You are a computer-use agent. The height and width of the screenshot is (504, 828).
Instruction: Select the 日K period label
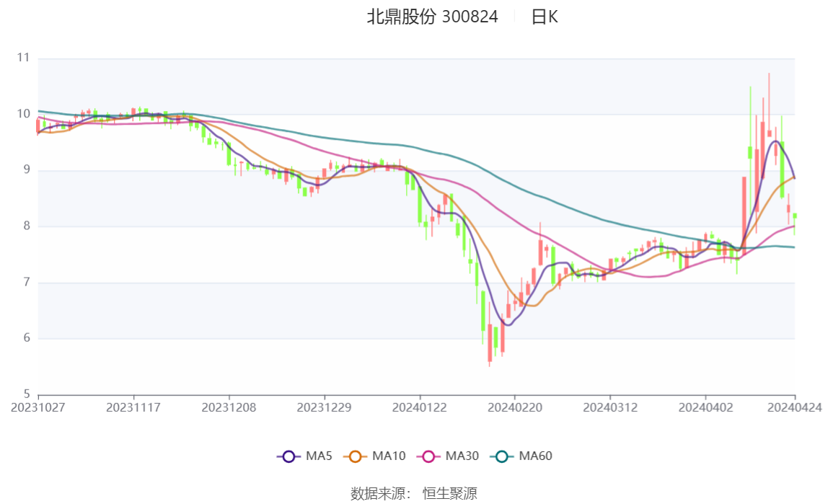(545, 17)
